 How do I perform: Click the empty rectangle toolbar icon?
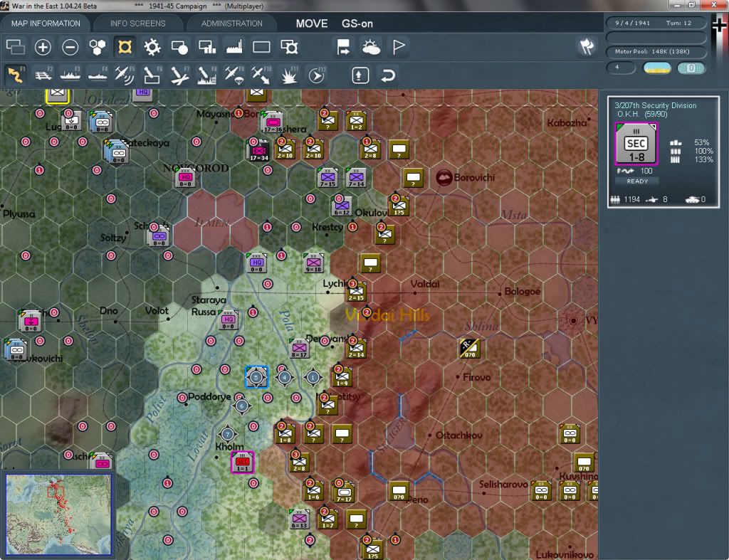tap(261, 47)
